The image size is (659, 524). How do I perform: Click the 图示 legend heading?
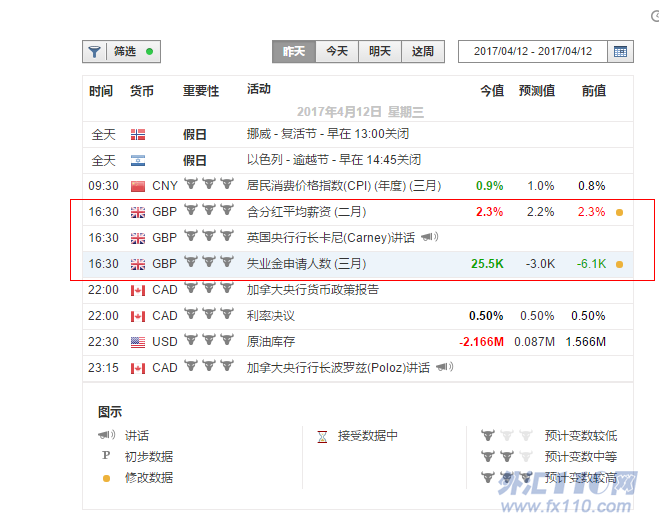pos(110,412)
